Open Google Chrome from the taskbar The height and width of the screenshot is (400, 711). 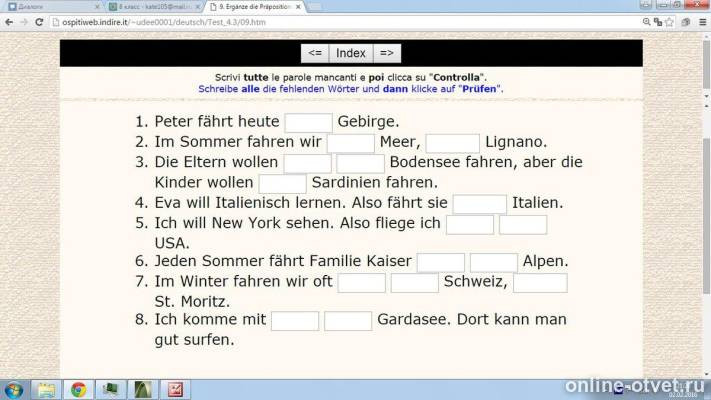[78, 390]
